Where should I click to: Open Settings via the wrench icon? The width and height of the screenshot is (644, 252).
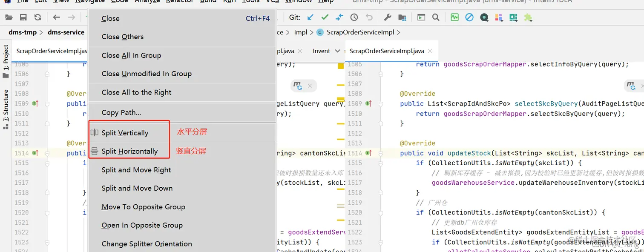click(x=388, y=17)
